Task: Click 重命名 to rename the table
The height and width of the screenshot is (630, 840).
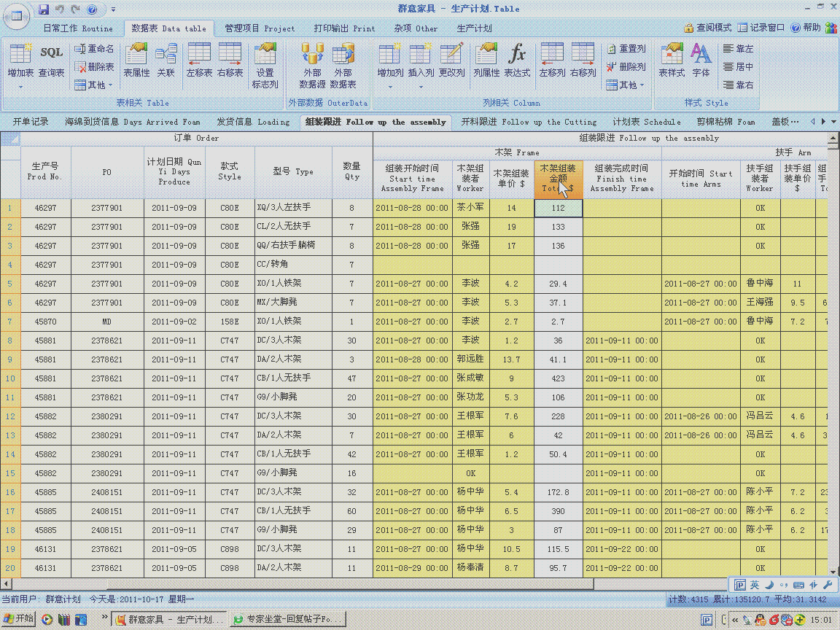Action: [x=94, y=49]
